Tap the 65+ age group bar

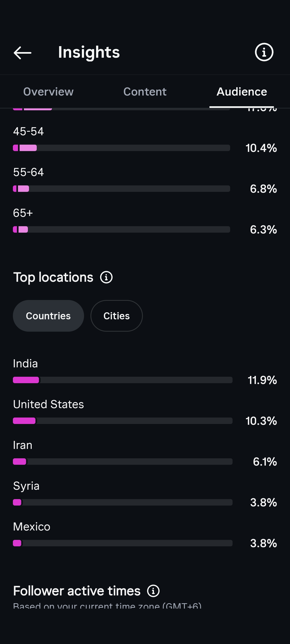pos(121,229)
